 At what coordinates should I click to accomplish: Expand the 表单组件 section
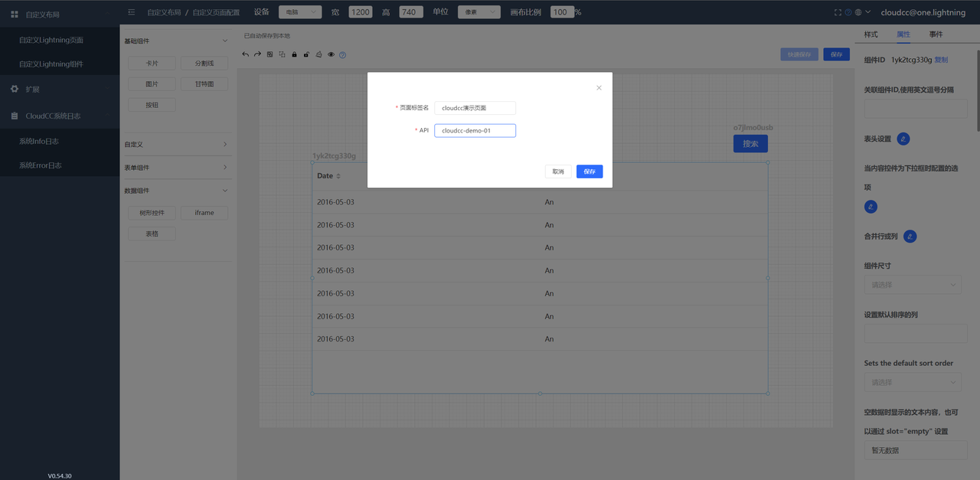pyautogui.click(x=176, y=168)
